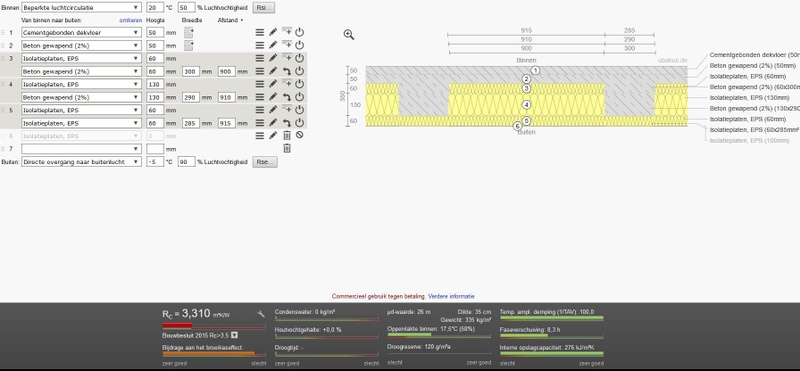Expand Bouwbesluit 2015 Rc>3.5 dropdown
800x371 pixels.
(234, 335)
